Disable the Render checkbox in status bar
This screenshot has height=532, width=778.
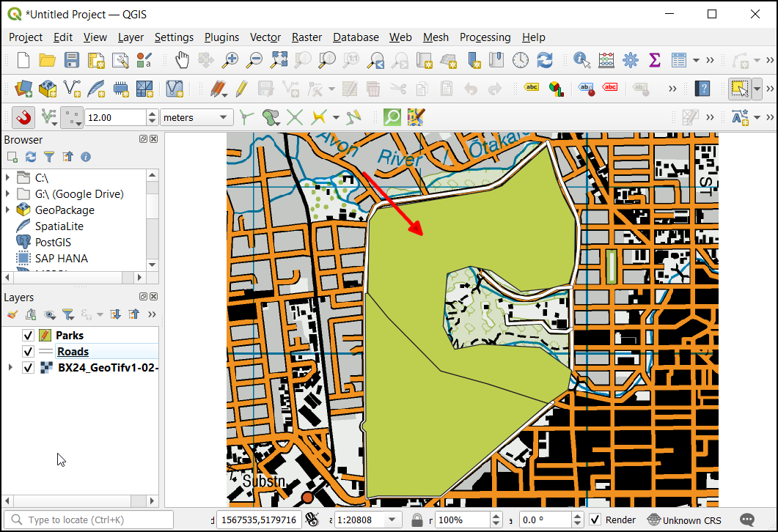point(595,520)
